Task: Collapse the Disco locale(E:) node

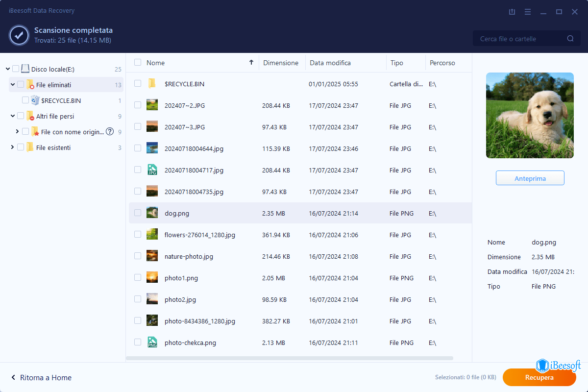Action: pyautogui.click(x=7, y=69)
